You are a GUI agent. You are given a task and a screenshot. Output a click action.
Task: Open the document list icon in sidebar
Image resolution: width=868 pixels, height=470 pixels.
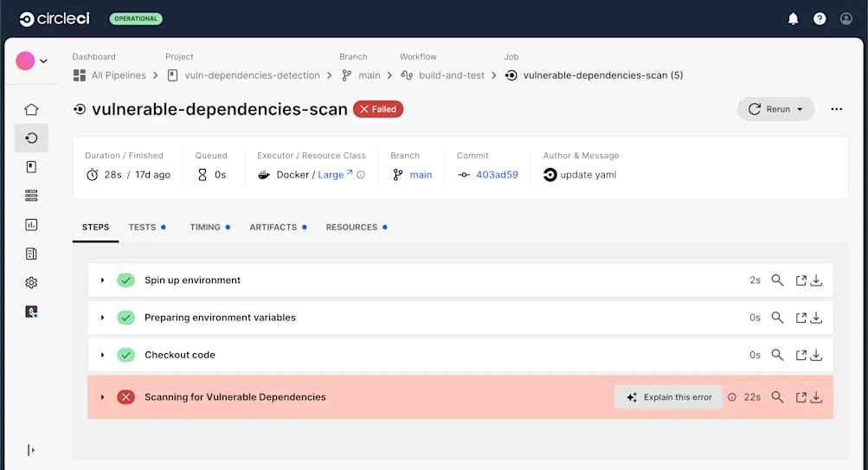pyautogui.click(x=31, y=254)
